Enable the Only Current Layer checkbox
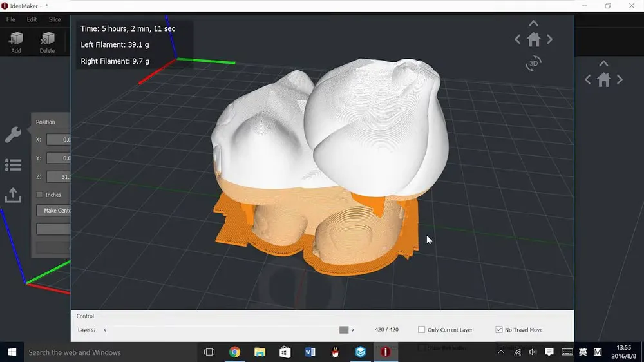The height and width of the screenshot is (362, 644). [422, 330]
